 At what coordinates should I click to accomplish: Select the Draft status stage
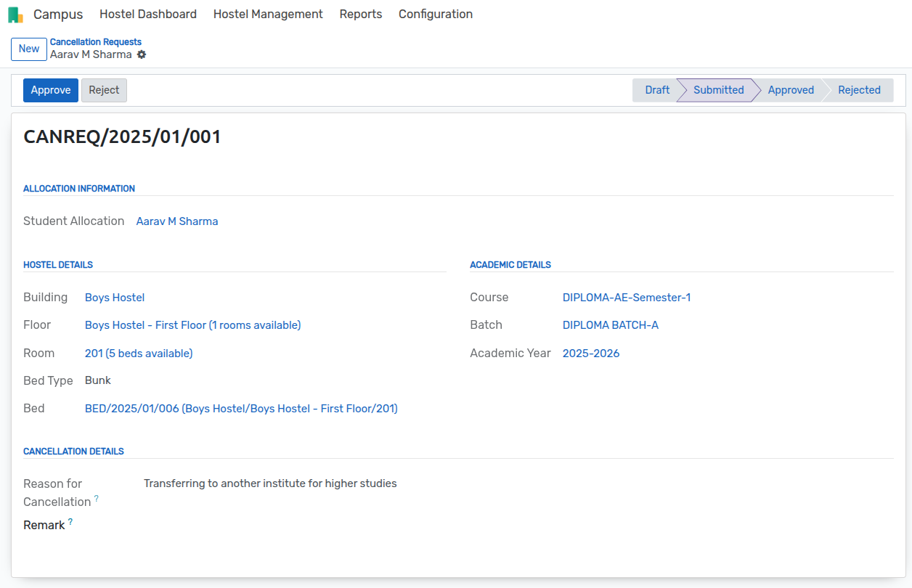pos(656,90)
